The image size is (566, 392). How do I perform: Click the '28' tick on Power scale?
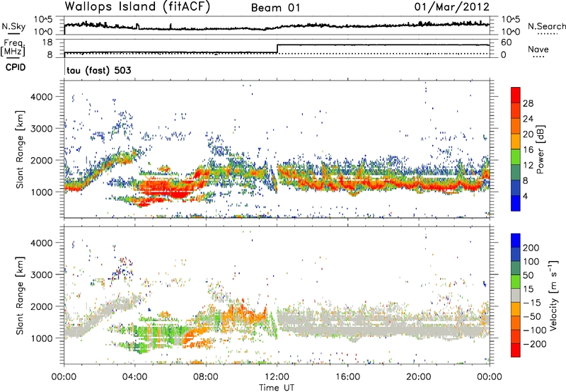(528, 103)
